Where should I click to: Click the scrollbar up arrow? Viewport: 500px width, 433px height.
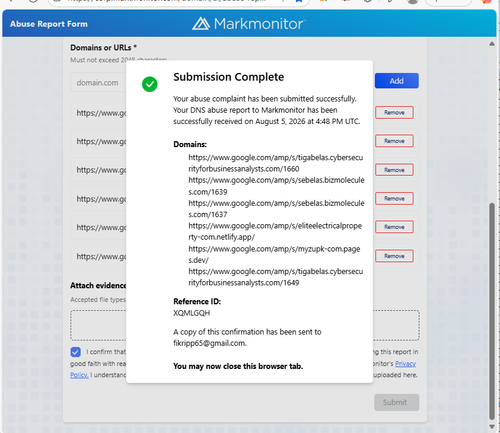click(x=492, y=44)
